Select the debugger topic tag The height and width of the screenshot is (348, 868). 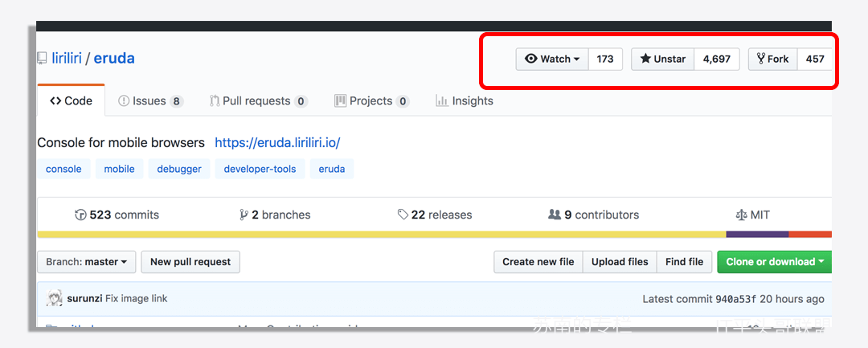pos(178,169)
